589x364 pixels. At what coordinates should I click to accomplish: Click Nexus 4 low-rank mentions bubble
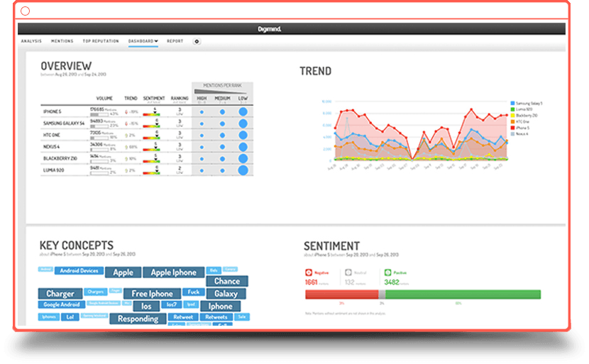pyautogui.click(x=243, y=147)
